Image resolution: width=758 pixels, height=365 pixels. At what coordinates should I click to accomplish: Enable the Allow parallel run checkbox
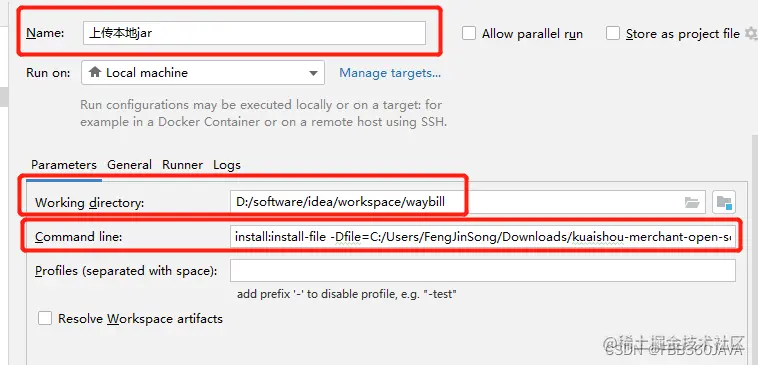click(x=468, y=33)
